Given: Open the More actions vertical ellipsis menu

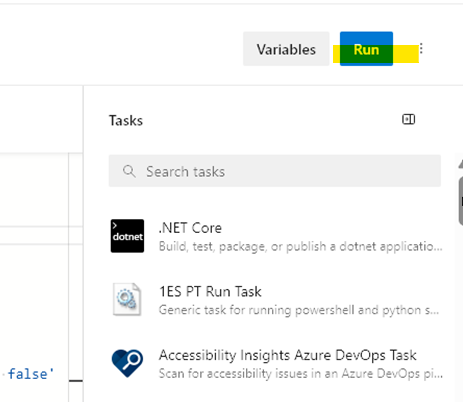Looking at the screenshot, I should pos(421,49).
